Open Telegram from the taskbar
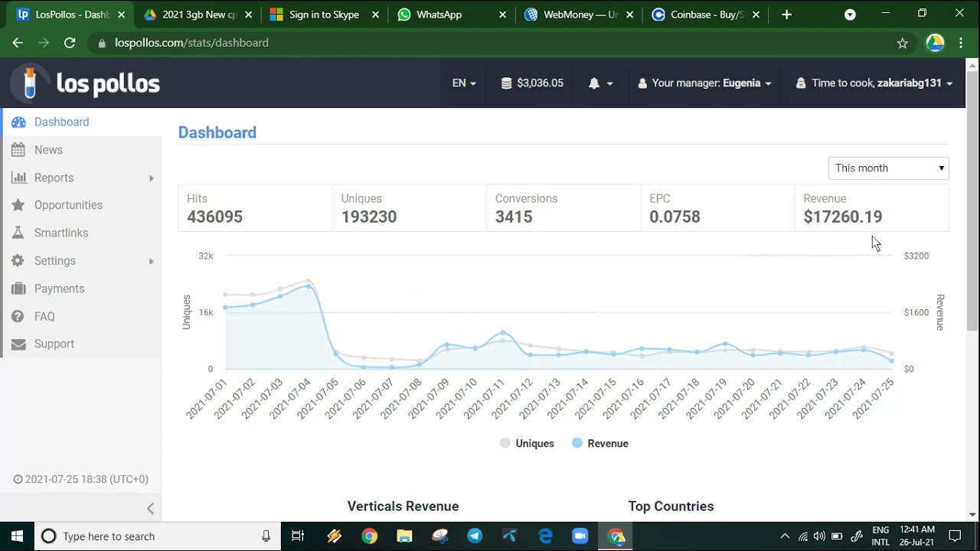 (475, 536)
